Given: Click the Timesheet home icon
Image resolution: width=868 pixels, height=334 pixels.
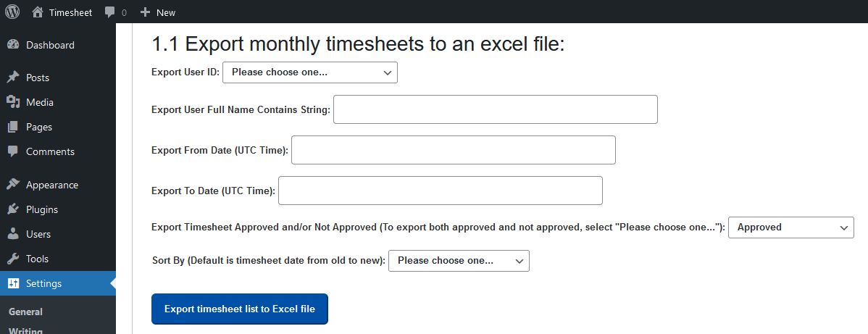Looking at the screenshot, I should (38, 12).
